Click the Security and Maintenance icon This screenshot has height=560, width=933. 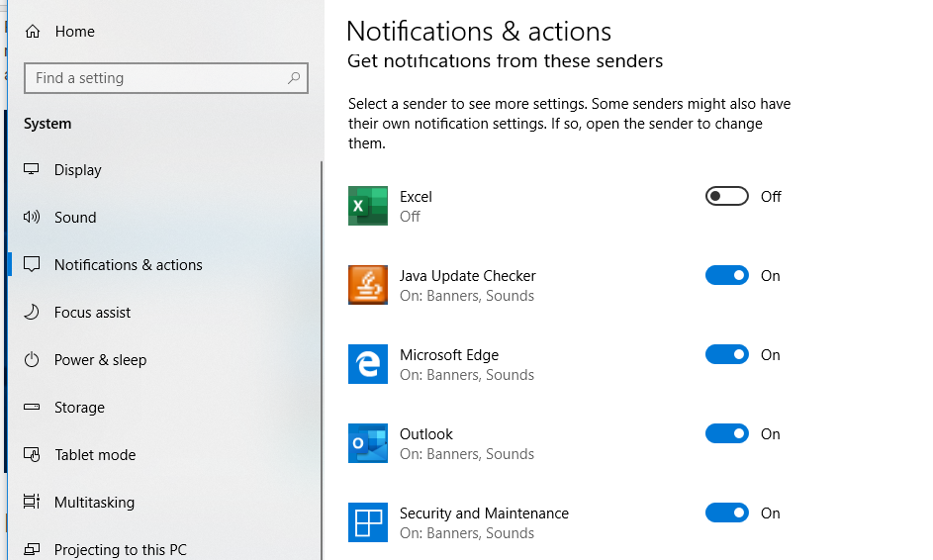[368, 522]
